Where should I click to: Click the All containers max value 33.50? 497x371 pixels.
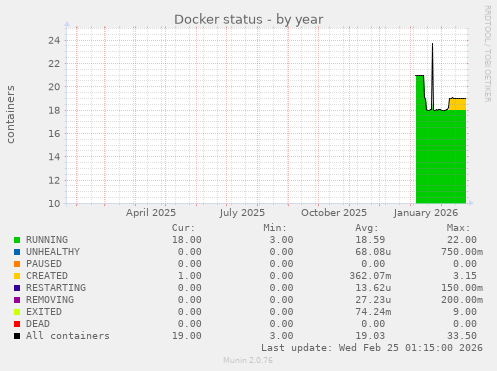[462, 336]
